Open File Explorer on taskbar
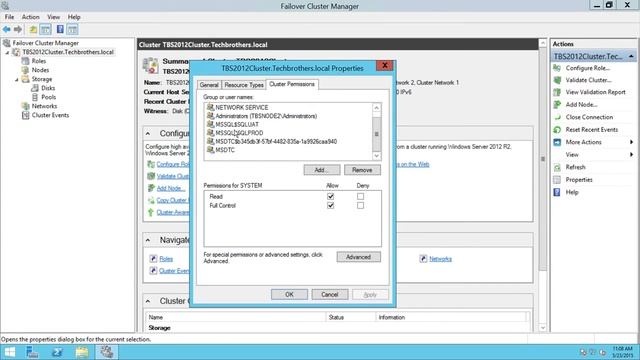 (x=82, y=352)
